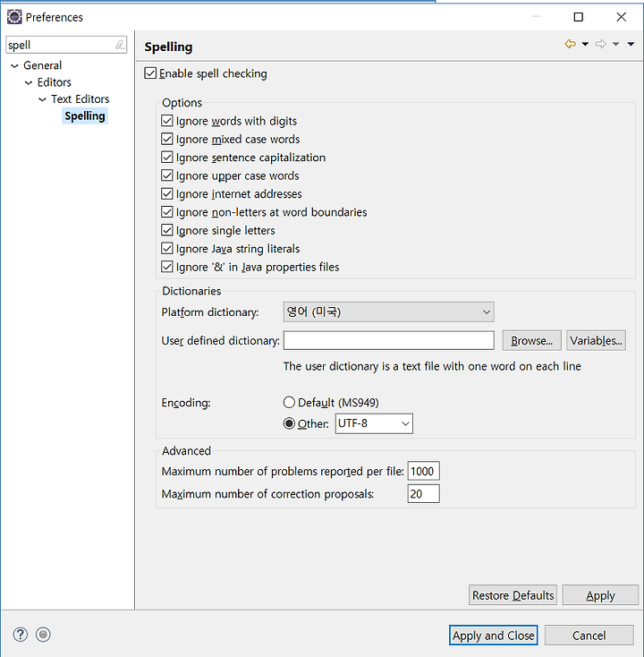
Task: Click the Variables... button
Action: 596,341
